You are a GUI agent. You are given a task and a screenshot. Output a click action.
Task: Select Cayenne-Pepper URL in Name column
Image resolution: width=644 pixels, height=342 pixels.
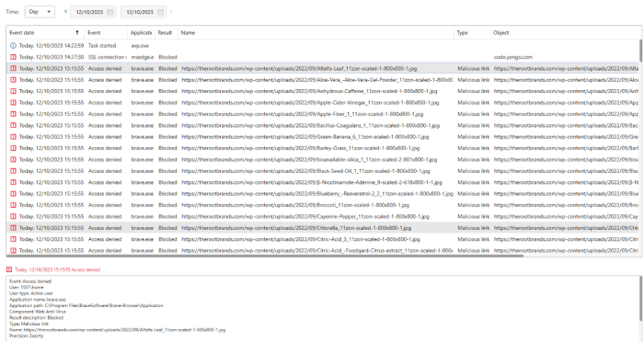click(305, 216)
